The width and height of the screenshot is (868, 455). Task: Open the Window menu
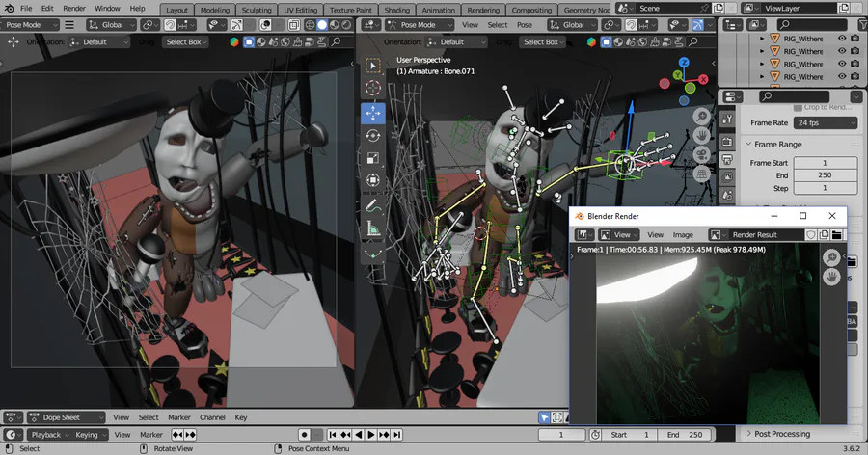pyautogui.click(x=107, y=9)
